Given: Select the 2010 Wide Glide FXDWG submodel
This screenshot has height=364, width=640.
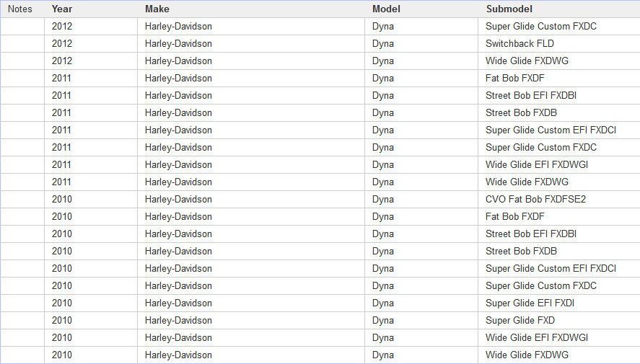Looking at the screenshot, I should [x=527, y=355].
